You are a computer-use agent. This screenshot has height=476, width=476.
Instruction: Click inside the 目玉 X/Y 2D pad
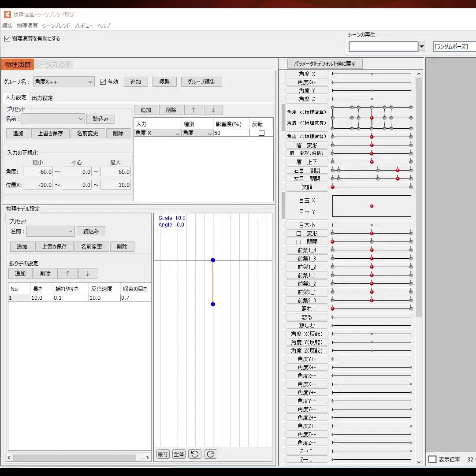tap(372, 206)
